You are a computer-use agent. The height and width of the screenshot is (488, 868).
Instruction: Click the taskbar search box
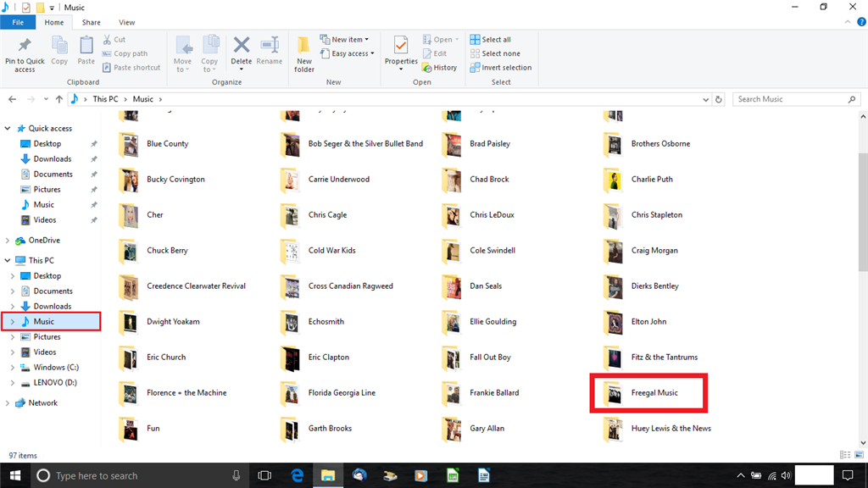coord(140,475)
